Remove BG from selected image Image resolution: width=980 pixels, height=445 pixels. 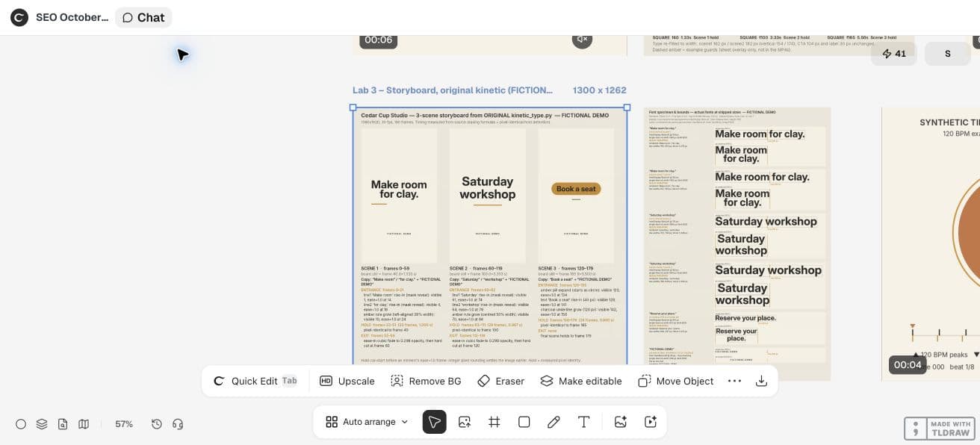[x=426, y=381]
